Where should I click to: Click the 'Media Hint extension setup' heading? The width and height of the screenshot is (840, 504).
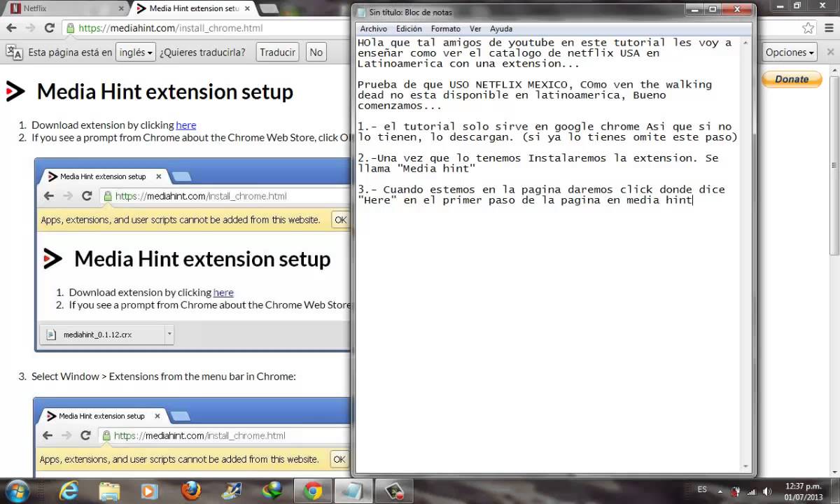click(x=165, y=92)
